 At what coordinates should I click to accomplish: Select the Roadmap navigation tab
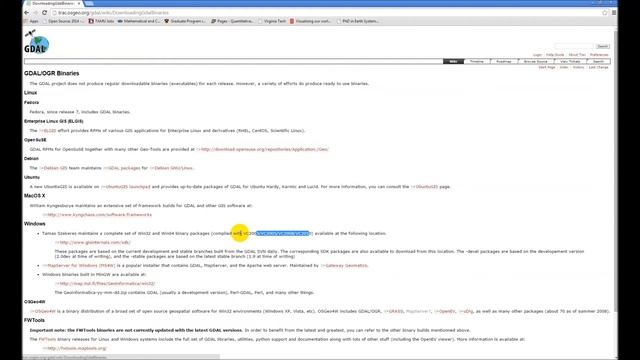tap(504, 61)
